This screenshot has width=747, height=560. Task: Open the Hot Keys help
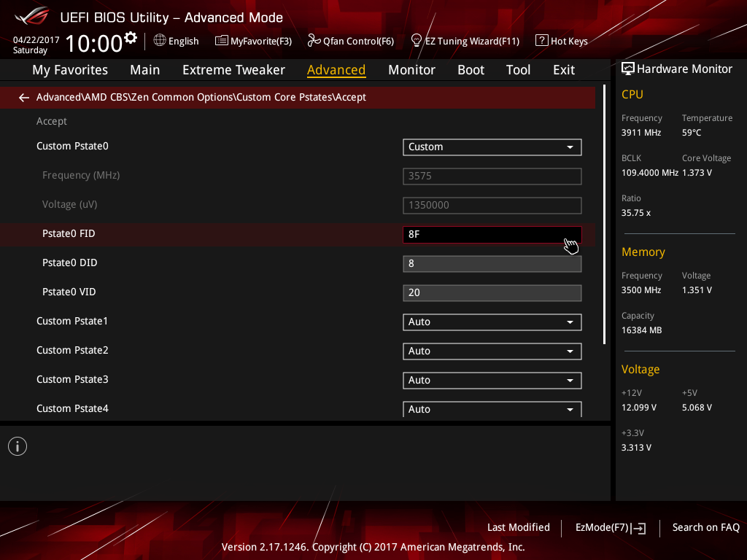pyautogui.click(x=561, y=41)
